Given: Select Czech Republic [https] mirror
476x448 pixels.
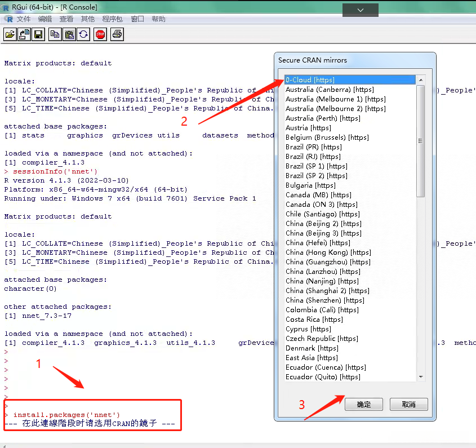Looking at the screenshot, I should pos(350,339).
